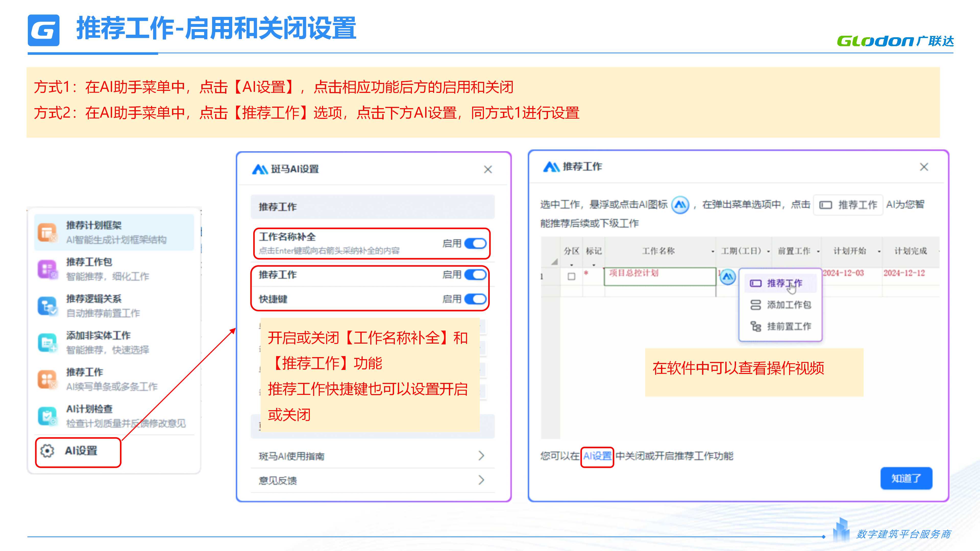Select AI计划检查 menu entry
Viewport: 980px width, 551px height.
coord(114,416)
